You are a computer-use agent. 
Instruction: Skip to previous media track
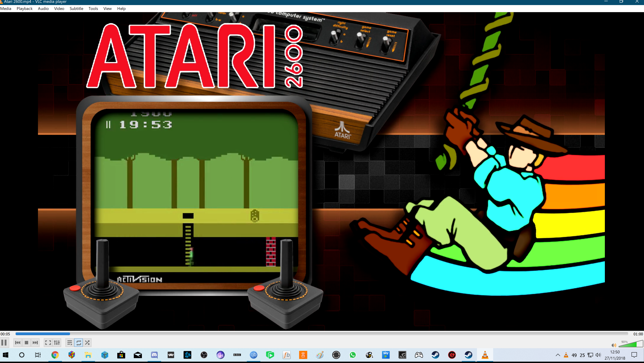pos(18,342)
